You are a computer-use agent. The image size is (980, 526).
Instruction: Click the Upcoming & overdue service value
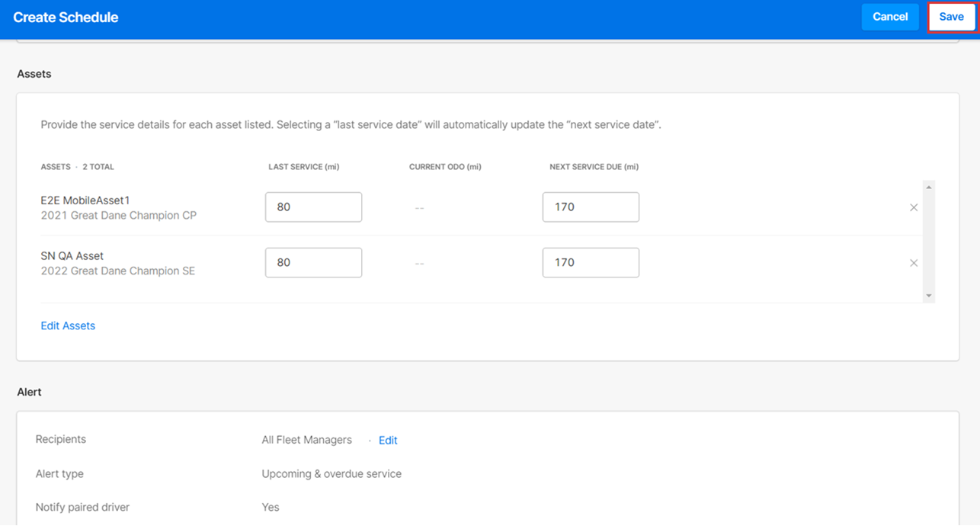[x=331, y=473]
